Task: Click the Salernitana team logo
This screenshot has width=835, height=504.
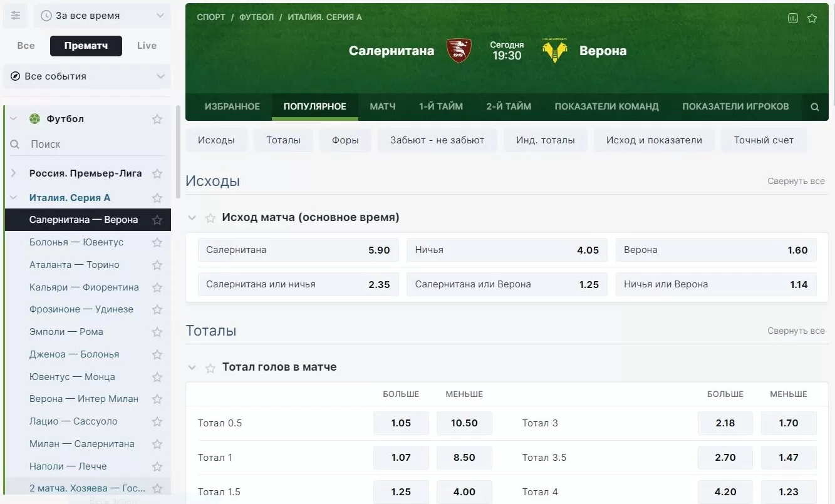Action: point(459,51)
